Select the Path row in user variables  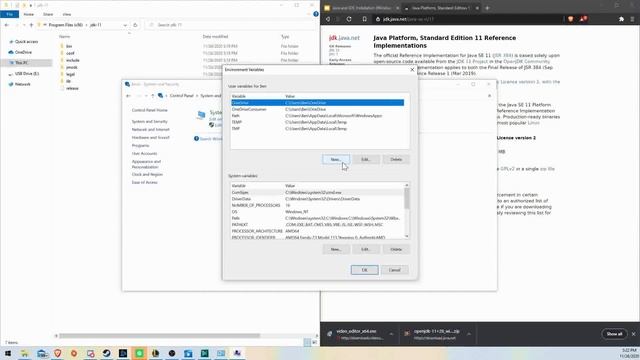pyautogui.click(x=318, y=116)
